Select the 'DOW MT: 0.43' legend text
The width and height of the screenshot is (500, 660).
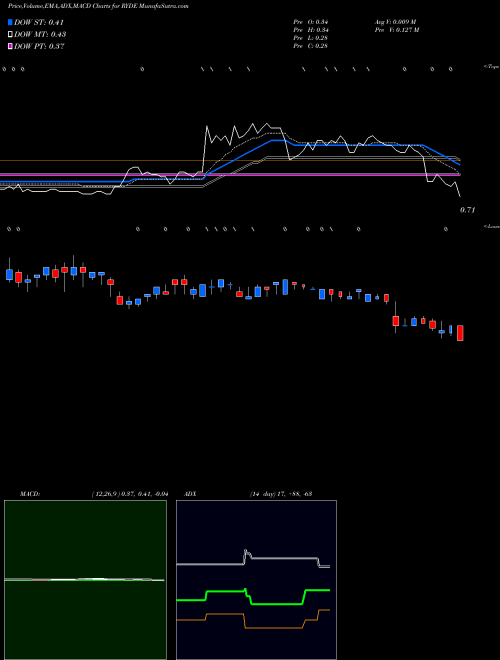[40, 34]
